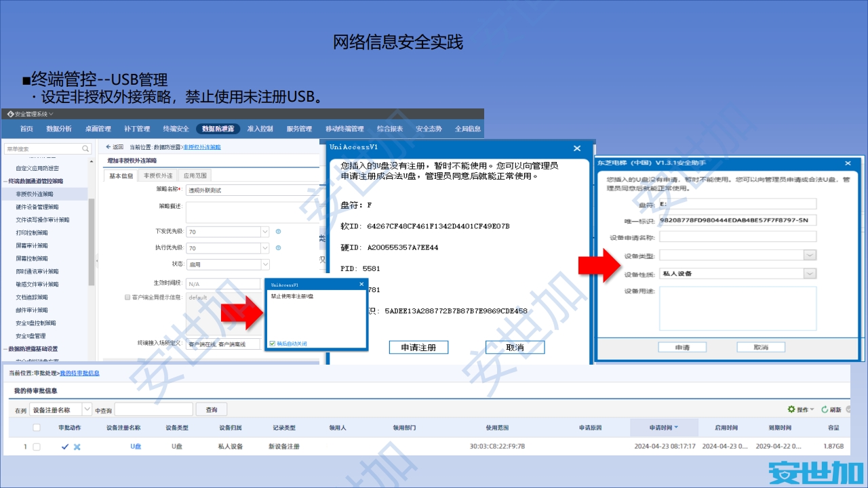Close the large UniAccessV1 dialog

[x=577, y=148]
